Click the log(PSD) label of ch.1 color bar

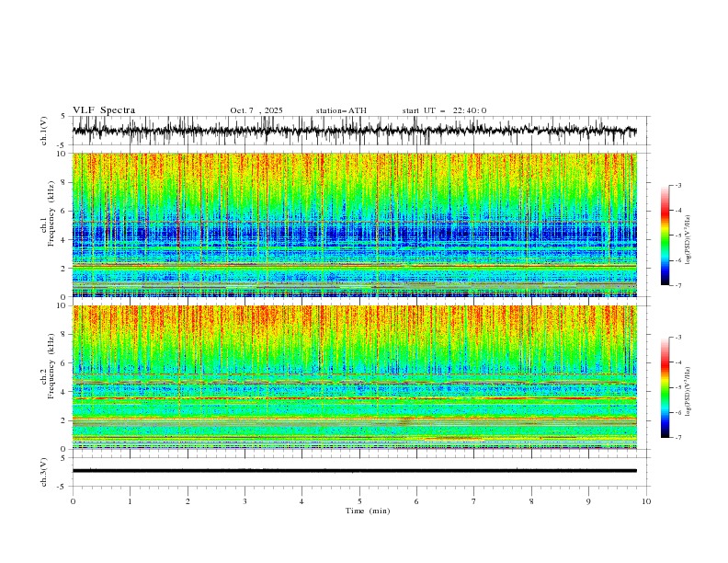(688, 240)
